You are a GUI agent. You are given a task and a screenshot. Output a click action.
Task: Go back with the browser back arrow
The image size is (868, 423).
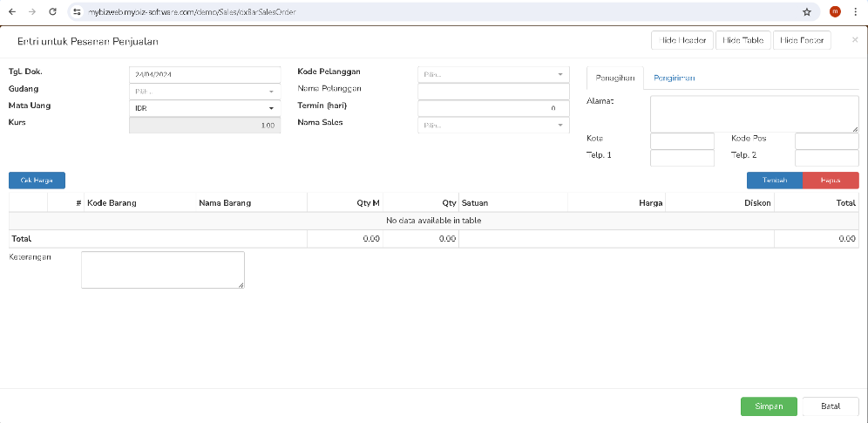tap(12, 11)
